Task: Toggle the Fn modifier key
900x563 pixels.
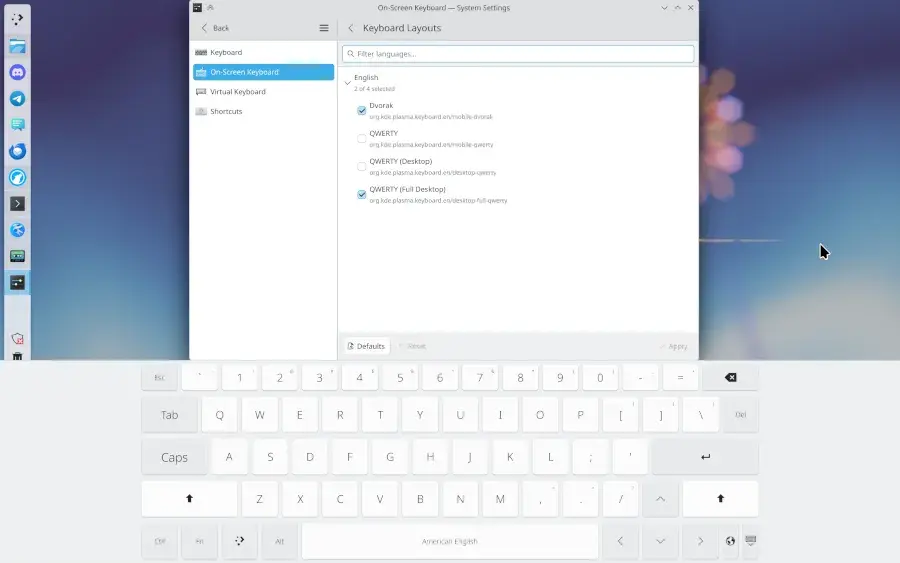Action: [x=200, y=541]
